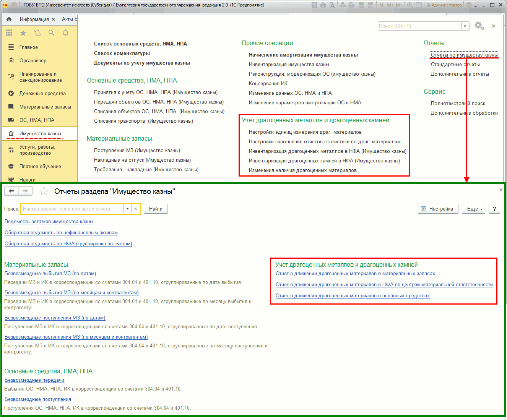Click the Поиск (Ctrl+F) input field
Screen dimensions: 507x420
(419, 26)
